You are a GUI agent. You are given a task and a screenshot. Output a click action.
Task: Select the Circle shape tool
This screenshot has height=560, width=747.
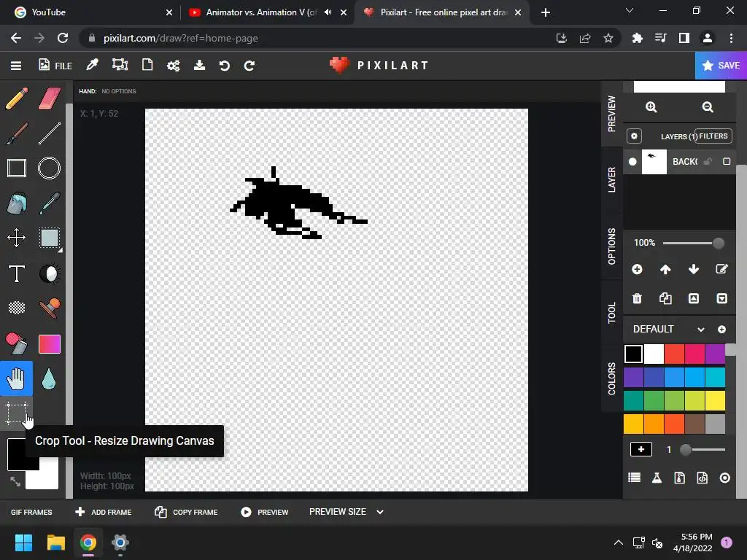(49, 168)
